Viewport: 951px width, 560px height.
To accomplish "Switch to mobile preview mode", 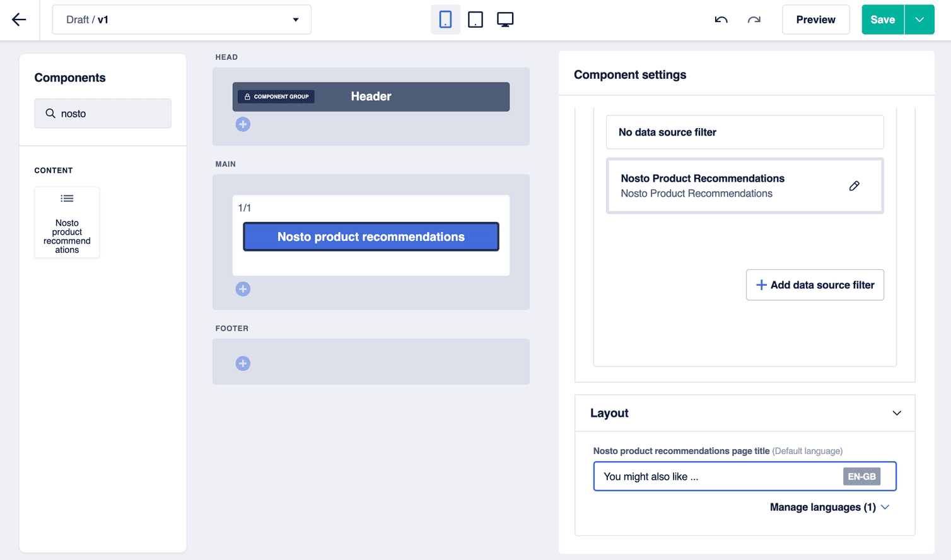I will [445, 20].
